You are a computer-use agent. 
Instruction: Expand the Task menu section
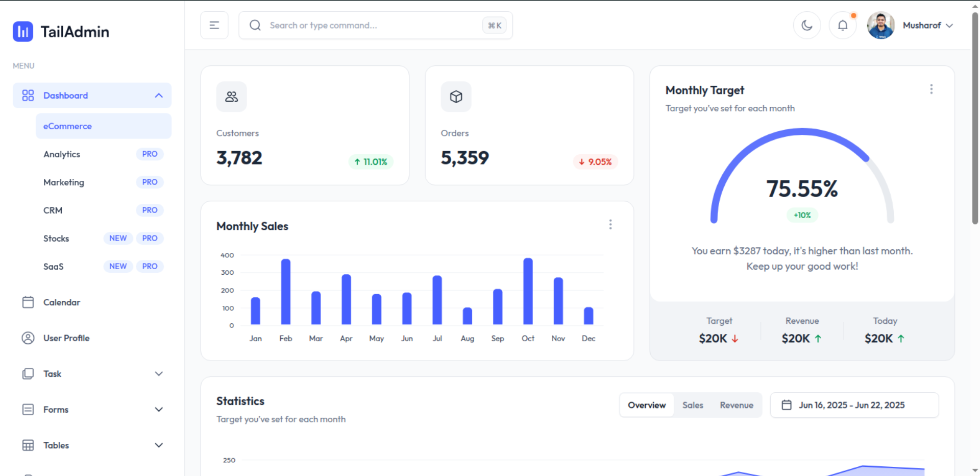pyautogui.click(x=159, y=374)
